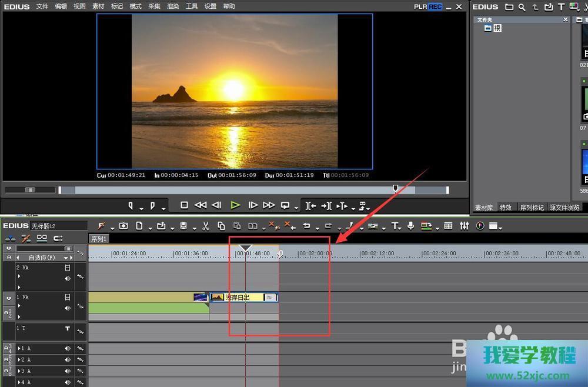Open the 素材 menu
The width and height of the screenshot is (588, 387).
point(98,6)
